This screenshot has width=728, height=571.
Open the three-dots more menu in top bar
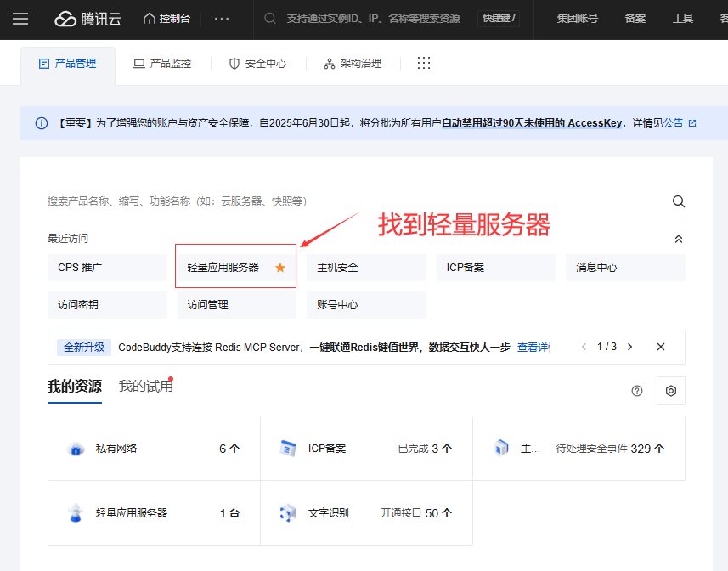point(221,19)
